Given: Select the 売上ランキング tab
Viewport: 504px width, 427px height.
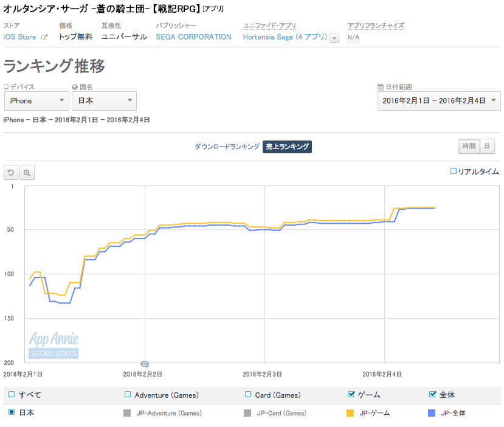Looking at the screenshot, I should coord(287,147).
